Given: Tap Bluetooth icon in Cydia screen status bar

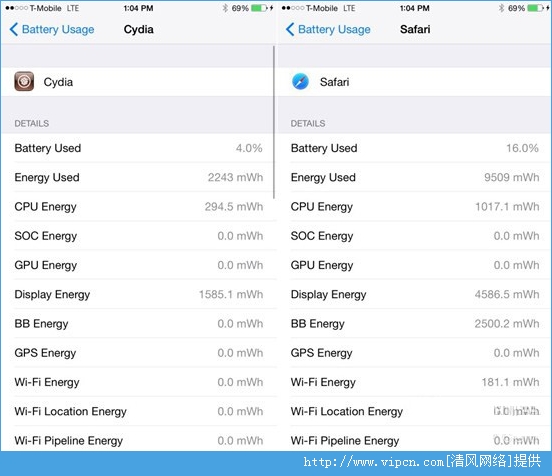Looking at the screenshot, I should (x=225, y=8).
